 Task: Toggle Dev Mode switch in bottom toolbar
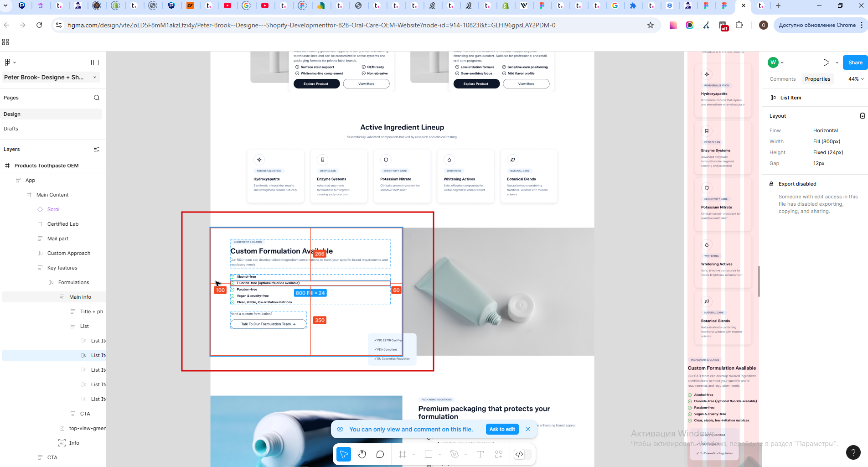click(522, 454)
